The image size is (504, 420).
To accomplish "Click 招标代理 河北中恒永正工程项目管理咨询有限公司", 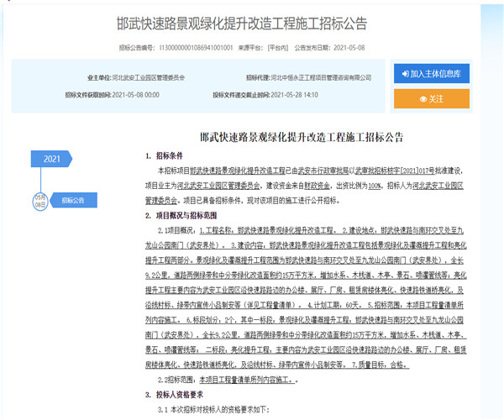I will click(308, 77).
